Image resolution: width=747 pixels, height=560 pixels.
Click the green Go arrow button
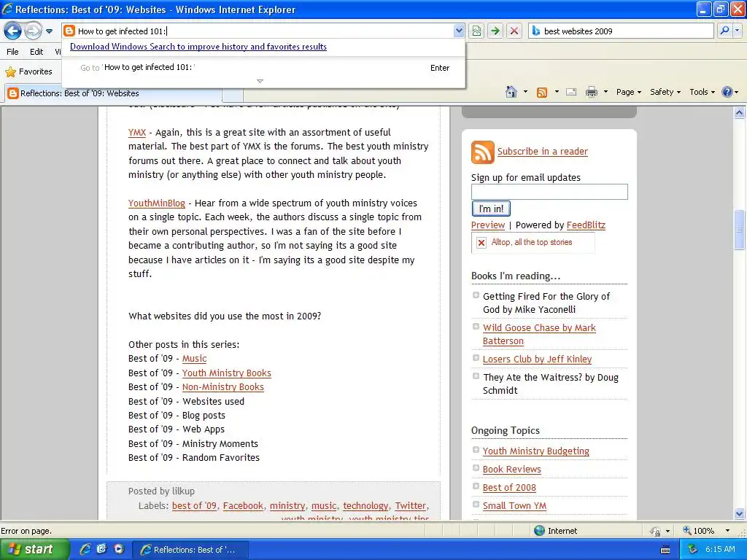click(x=495, y=31)
